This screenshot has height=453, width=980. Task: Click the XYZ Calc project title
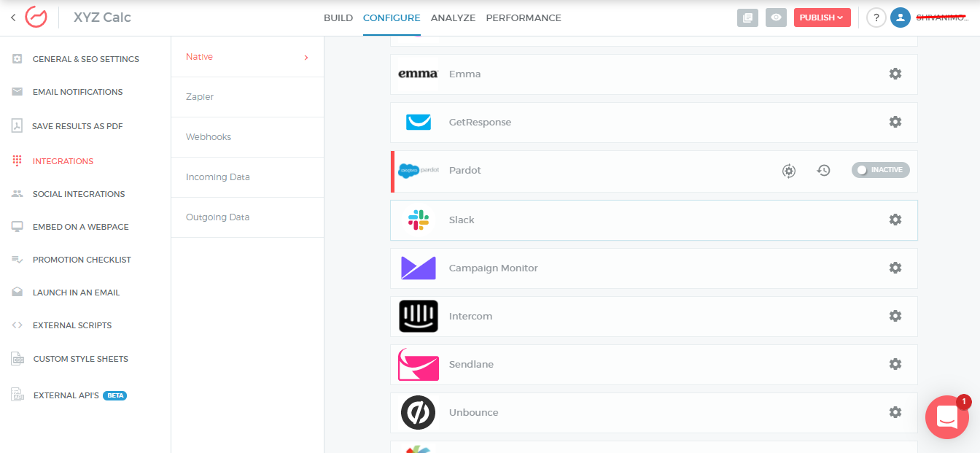tap(102, 18)
